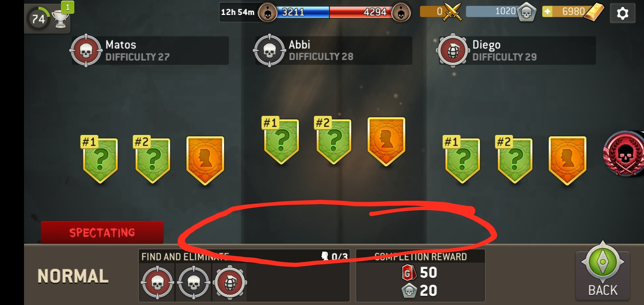This screenshot has height=305, width=644.
Task: Tap Matos orange silhouette shield
Action: point(205,160)
